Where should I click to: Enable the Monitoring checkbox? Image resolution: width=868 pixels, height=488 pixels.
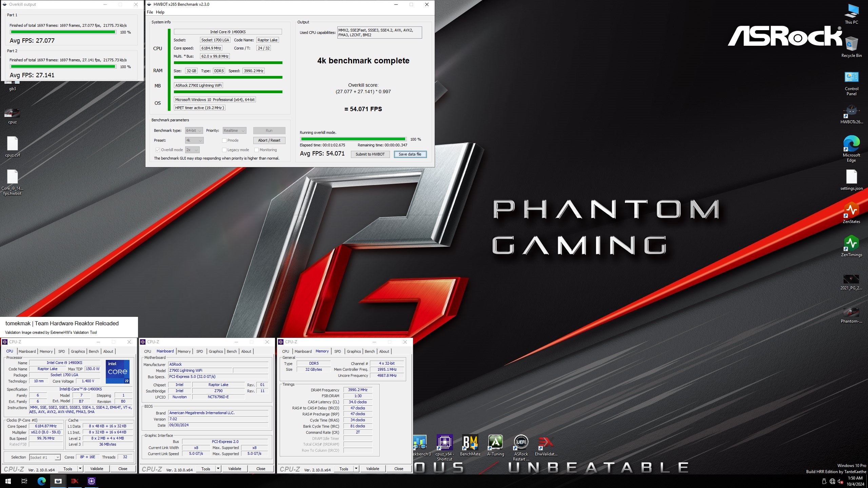click(256, 150)
